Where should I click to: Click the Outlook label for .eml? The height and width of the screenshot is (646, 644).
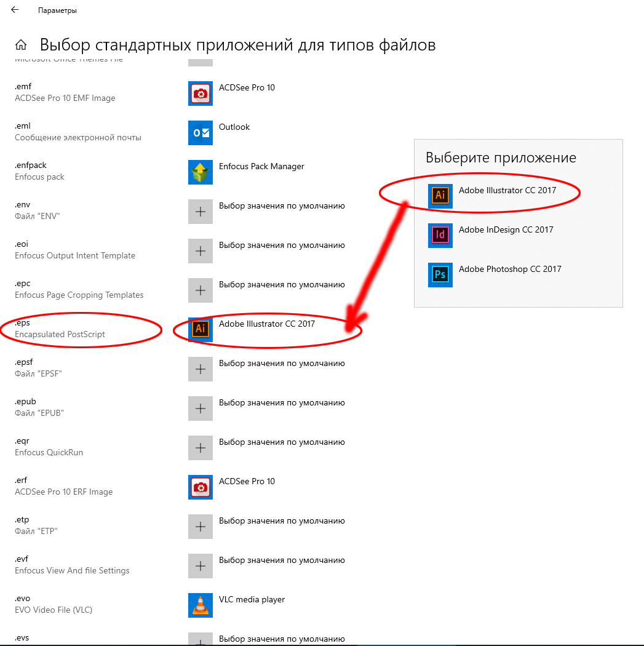click(x=234, y=127)
